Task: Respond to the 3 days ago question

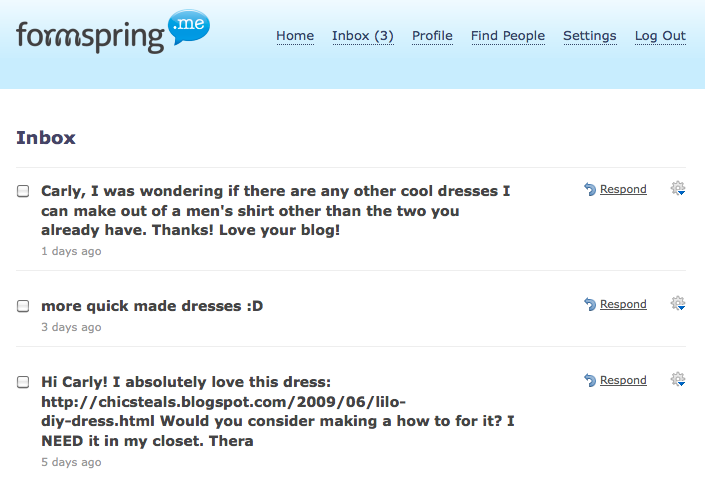Action: point(623,304)
